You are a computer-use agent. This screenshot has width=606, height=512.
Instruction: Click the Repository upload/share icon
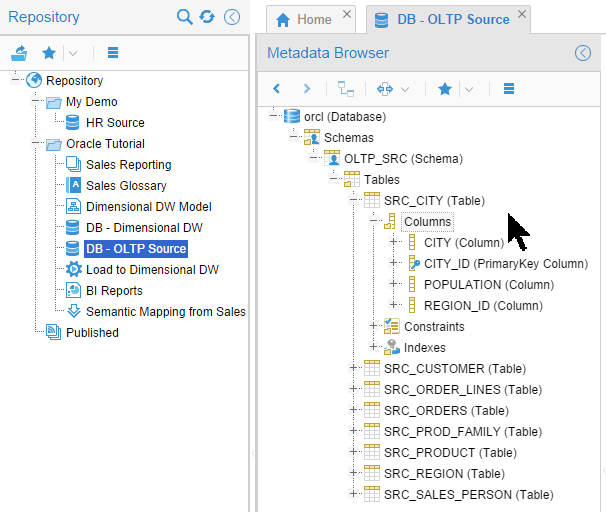[x=19, y=53]
